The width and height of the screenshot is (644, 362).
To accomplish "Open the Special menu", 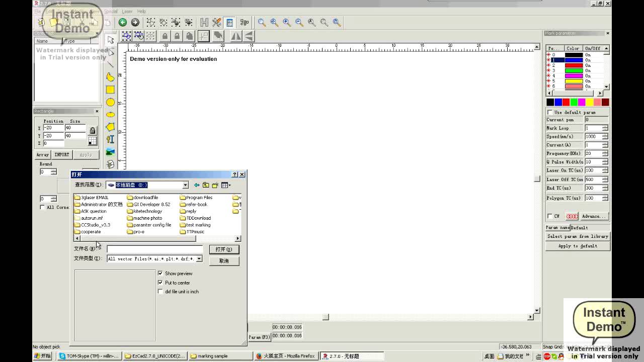I will (x=110, y=11).
